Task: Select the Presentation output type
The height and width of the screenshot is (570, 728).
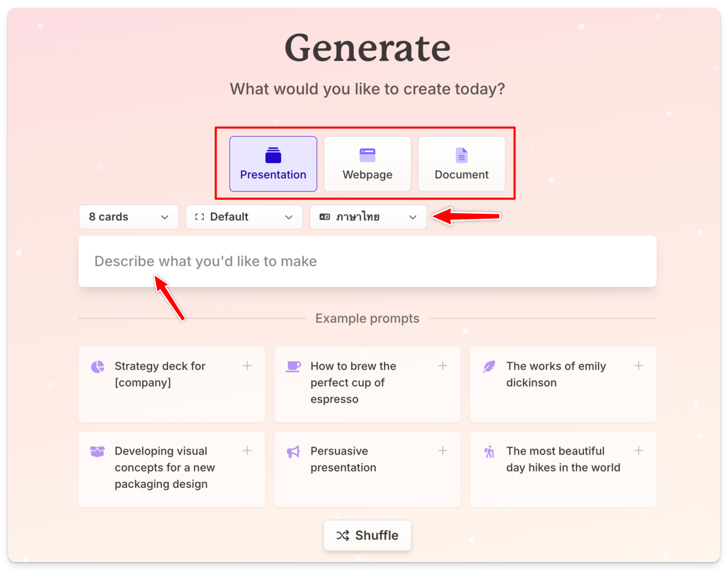Action: pos(273,164)
